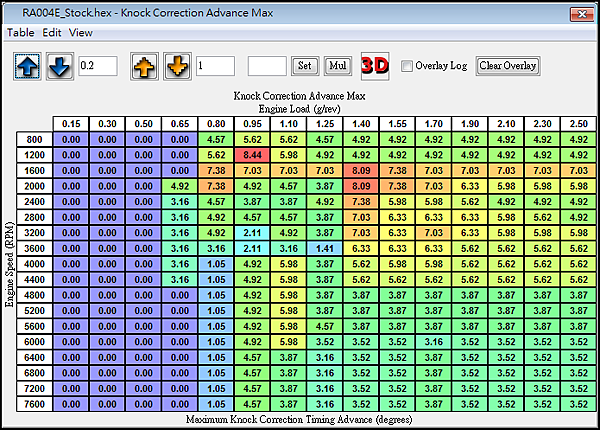Select the 4.92 cell at 800 RPM, load 2.50
Screen dimensions: 600x430
click(579, 140)
